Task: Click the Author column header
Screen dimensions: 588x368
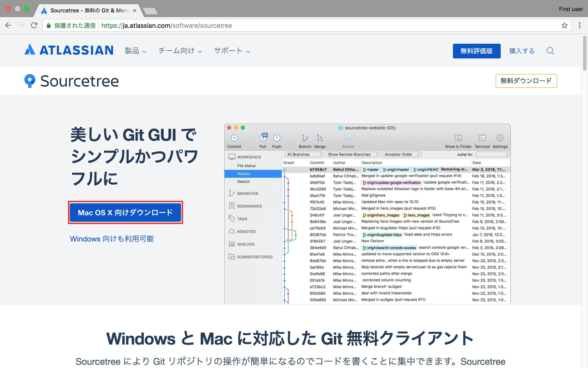Action: click(x=339, y=163)
